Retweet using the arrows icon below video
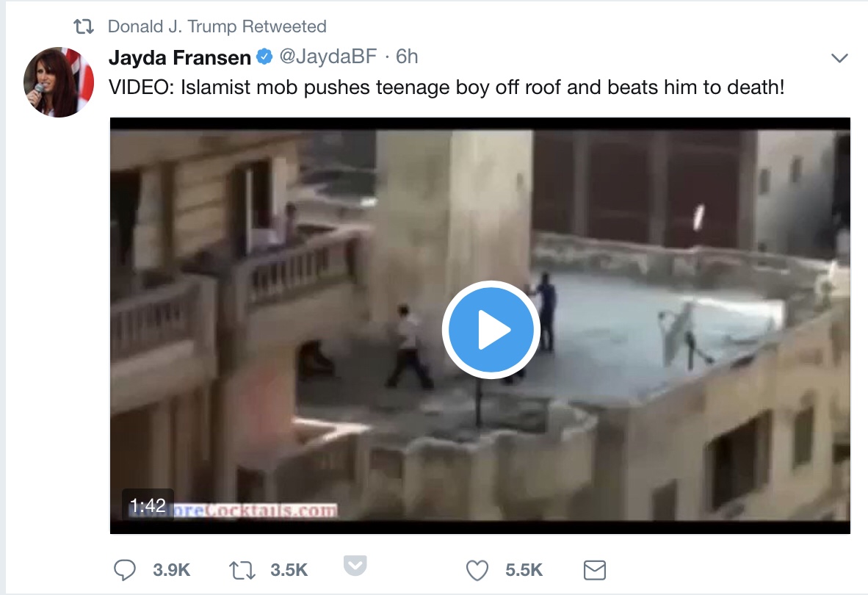The height and width of the screenshot is (595, 868). 242,570
